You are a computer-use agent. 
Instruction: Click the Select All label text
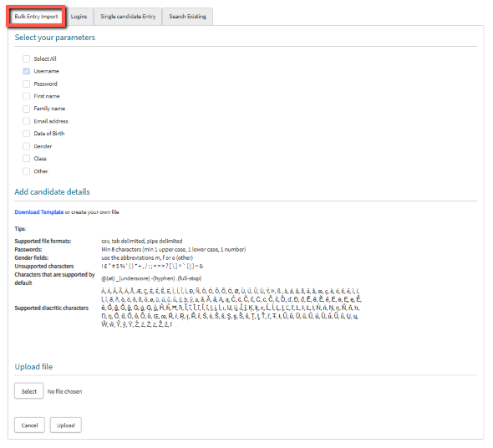click(x=45, y=59)
